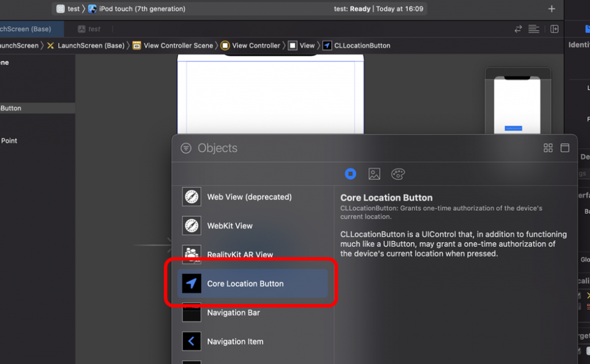The image size is (590, 364).
Task: Select Navigation Bar in object list
Action: point(252,313)
